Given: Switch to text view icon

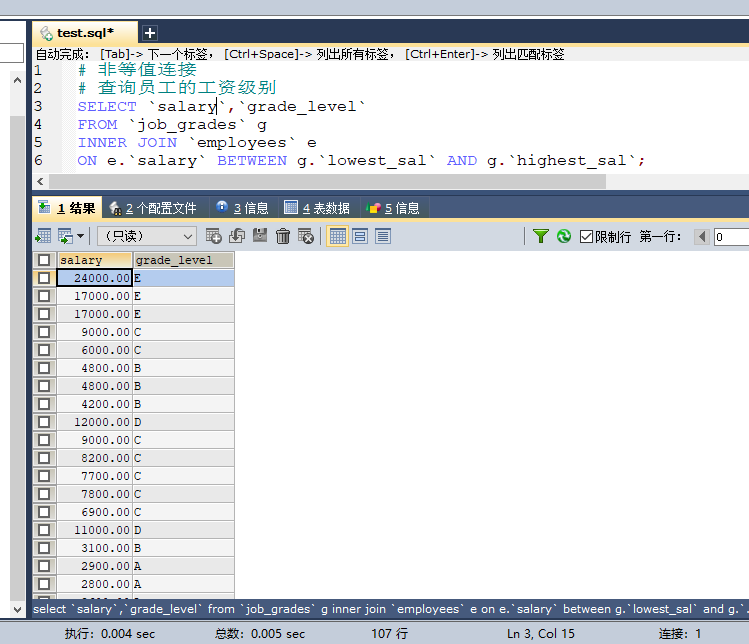Looking at the screenshot, I should point(383,236).
